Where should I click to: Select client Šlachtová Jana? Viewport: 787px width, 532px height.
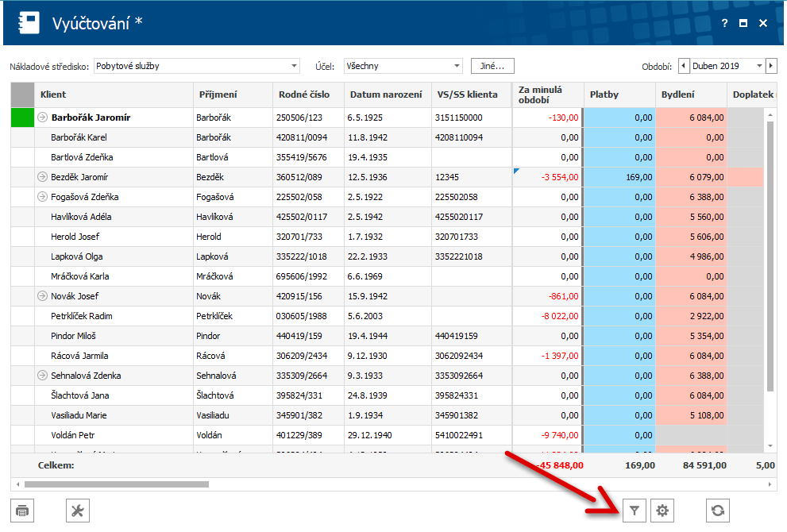tap(79, 395)
